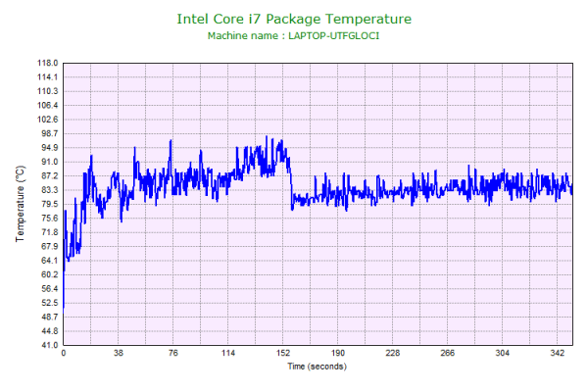Click the 76 x-axis time label
This screenshot has width=588, height=392.
click(173, 353)
